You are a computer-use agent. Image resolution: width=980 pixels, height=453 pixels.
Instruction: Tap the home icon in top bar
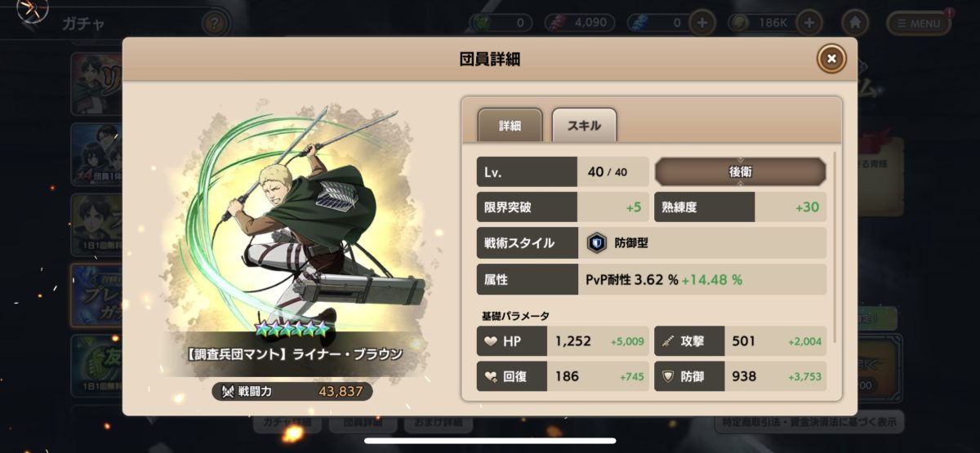pyautogui.click(x=854, y=23)
